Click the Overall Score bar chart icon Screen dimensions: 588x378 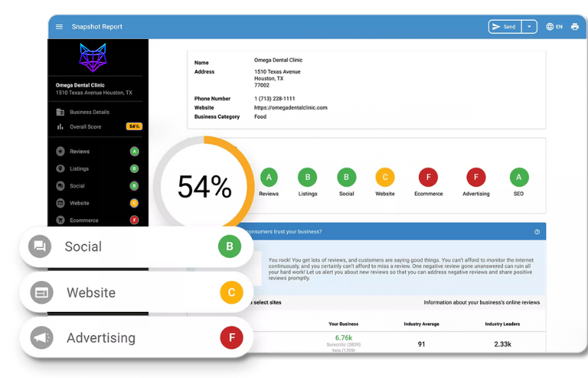pos(60,126)
